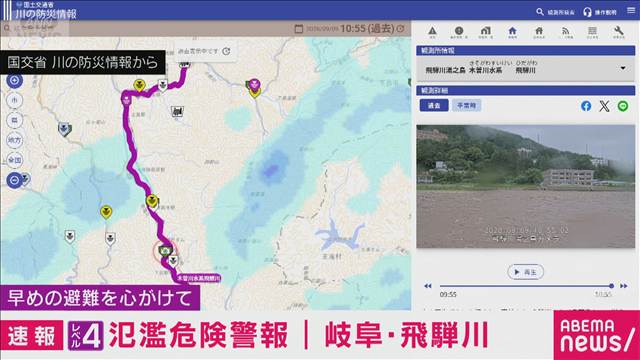Share via the Facebook icon
Image resolution: width=640 pixels, height=360 pixels.
coord(586,106)
